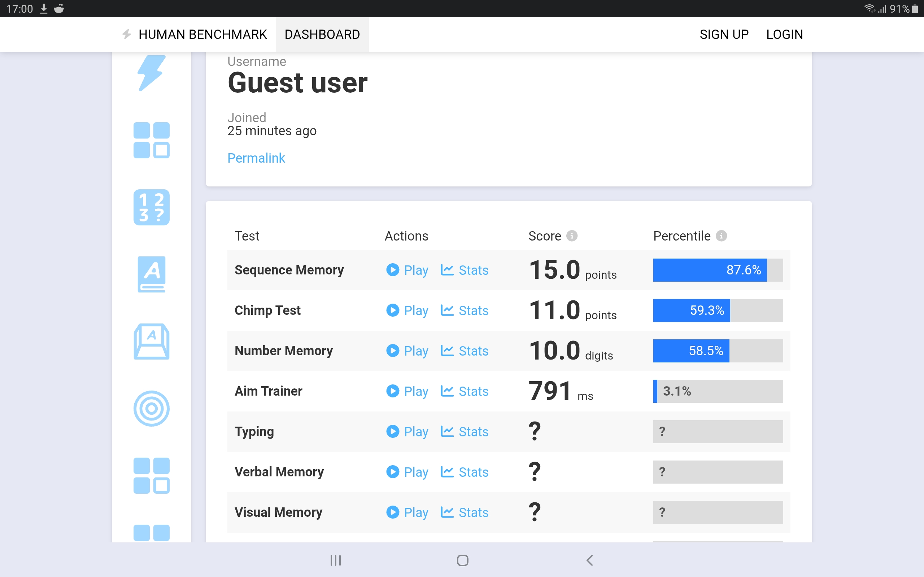Open the verbal memory book sidebar icon
Image resolution: width=924 pixels, height=577 pixels.
pos(152,274)
